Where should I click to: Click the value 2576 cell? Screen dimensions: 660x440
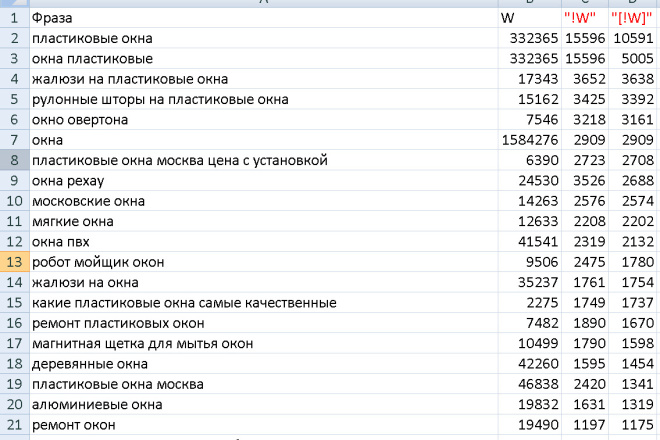(x=585, y=201)
